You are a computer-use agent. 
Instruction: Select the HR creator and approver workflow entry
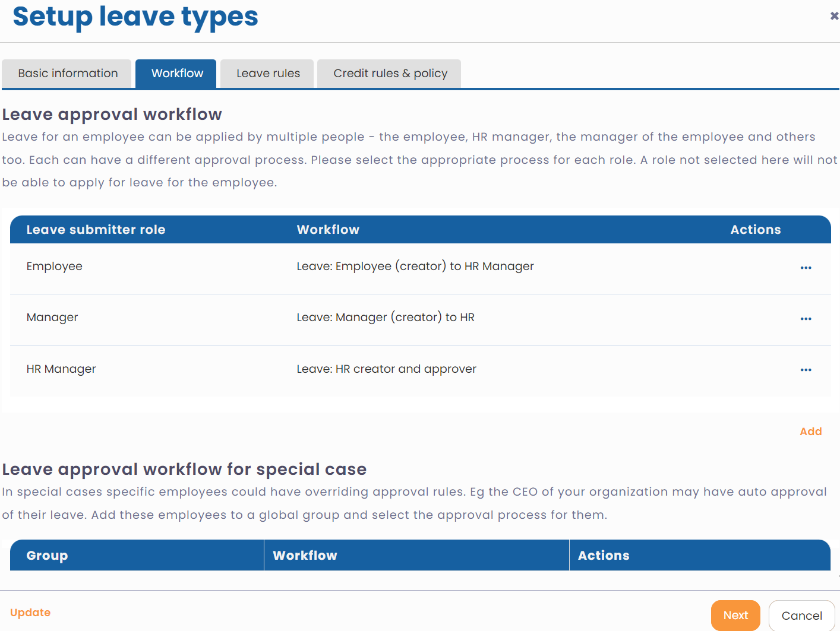pyautogui.click(x=386, y=369)
